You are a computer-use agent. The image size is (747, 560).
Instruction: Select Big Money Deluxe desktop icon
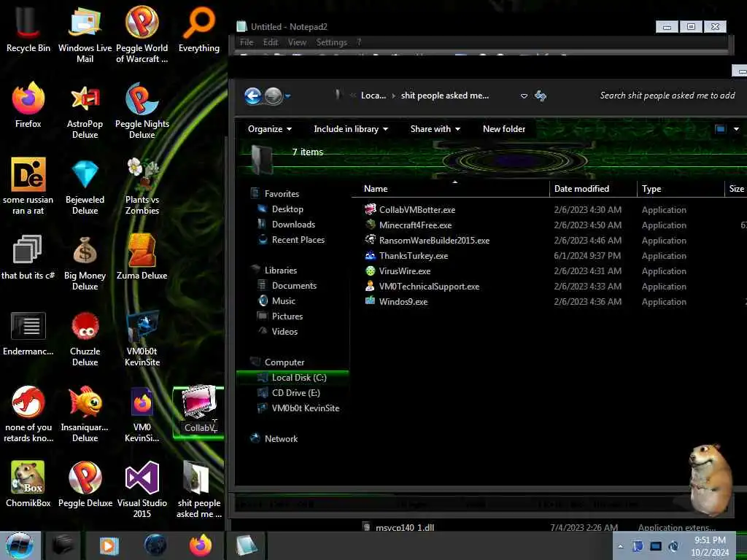coord(85,262)
